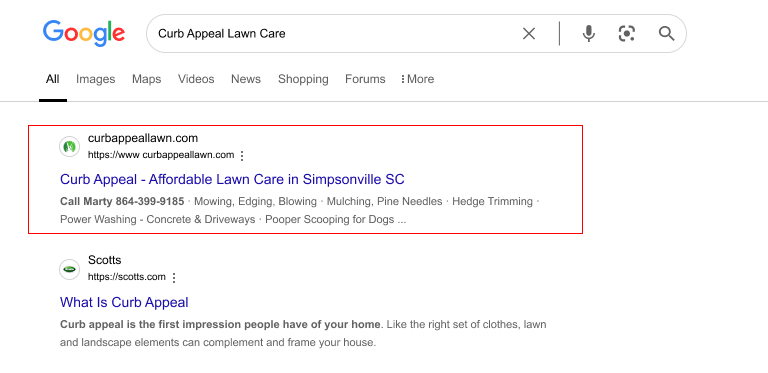Switch to the Maps tab
This screenshot has width=768, height=373.
pos(146,79)
